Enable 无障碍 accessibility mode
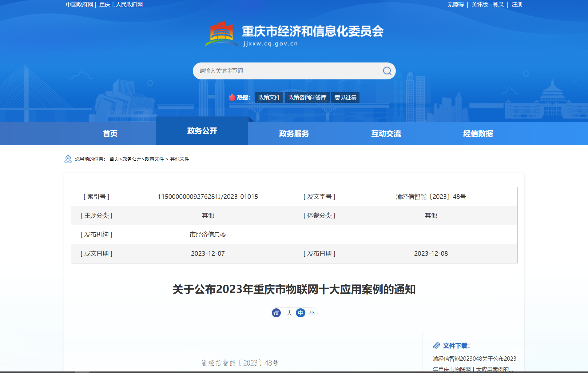This screenshot has width=588, height=373. pyautogui.click(x=455, y=5)
